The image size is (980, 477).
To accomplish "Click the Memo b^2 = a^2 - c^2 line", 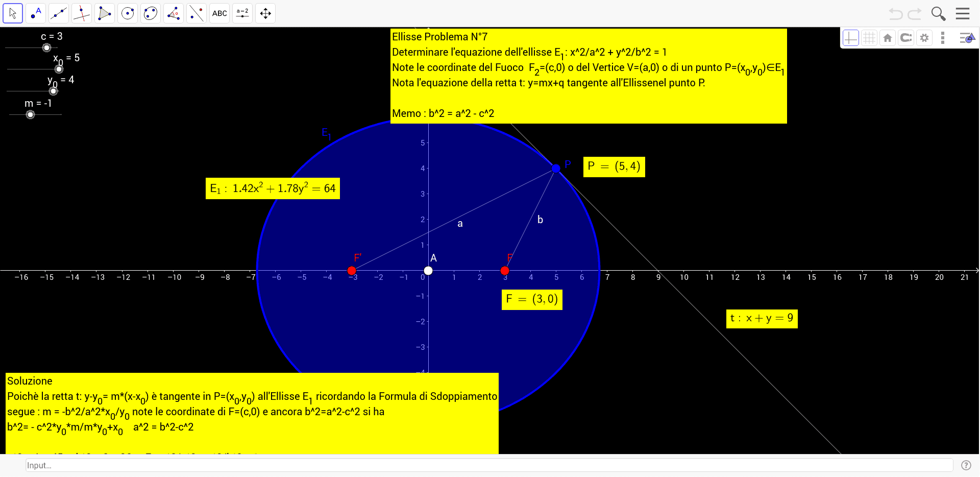I will [443, 113].
